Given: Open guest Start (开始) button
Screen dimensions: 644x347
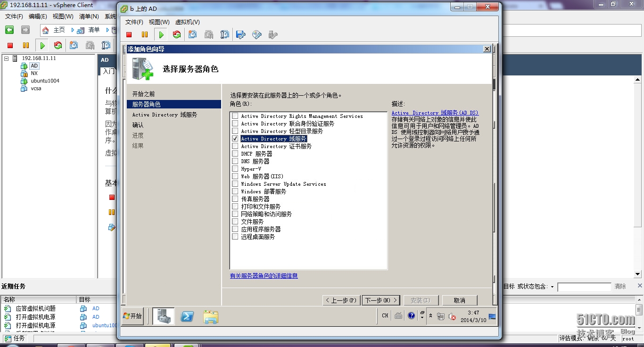Looking at the screenshot, I should pyautogui.click(x=132, y=316).
